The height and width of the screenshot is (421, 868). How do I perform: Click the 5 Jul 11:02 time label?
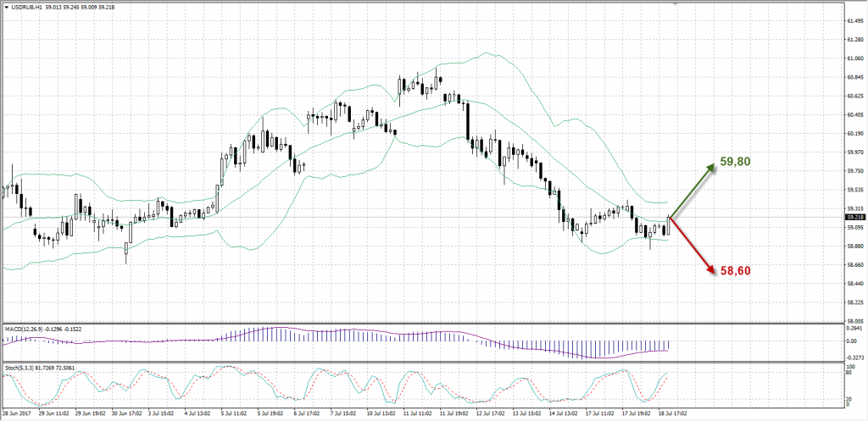tap(234, 415)
